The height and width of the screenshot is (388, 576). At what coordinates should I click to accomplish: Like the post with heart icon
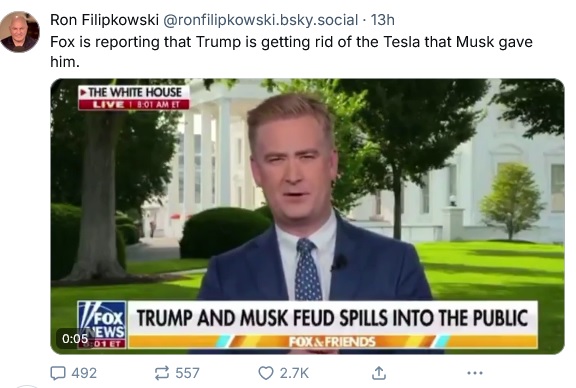[x=266, y=373]
